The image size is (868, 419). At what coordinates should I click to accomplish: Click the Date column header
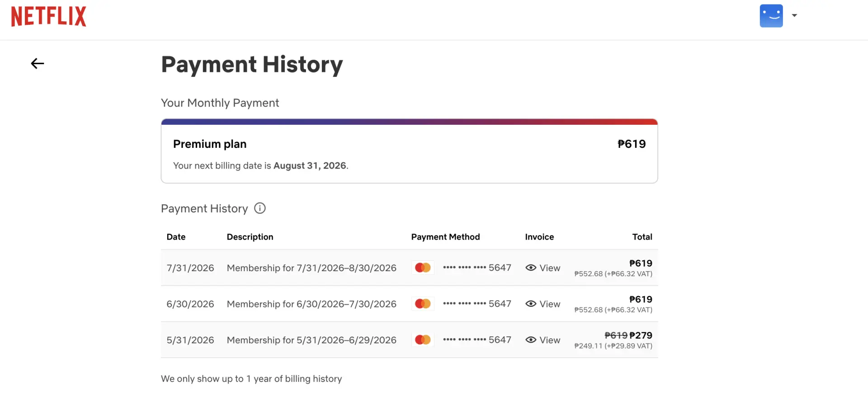(176, 237)
